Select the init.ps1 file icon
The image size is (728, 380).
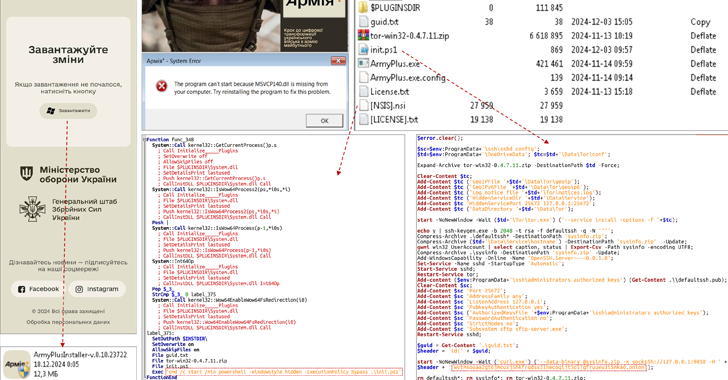(x=364, y=49)
